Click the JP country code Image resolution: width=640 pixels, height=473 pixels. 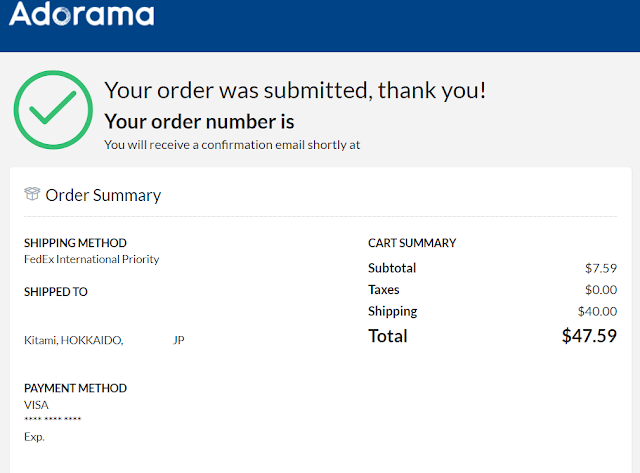179,340
